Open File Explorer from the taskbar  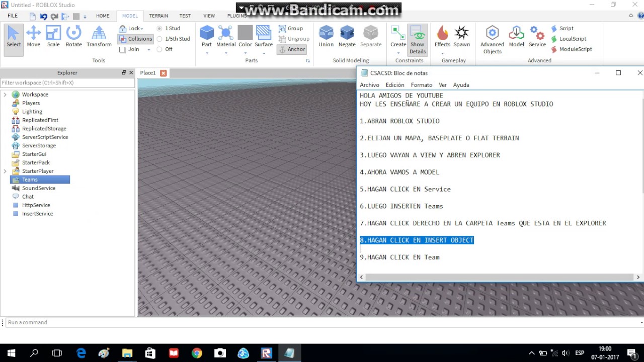[x=127, y=353]
